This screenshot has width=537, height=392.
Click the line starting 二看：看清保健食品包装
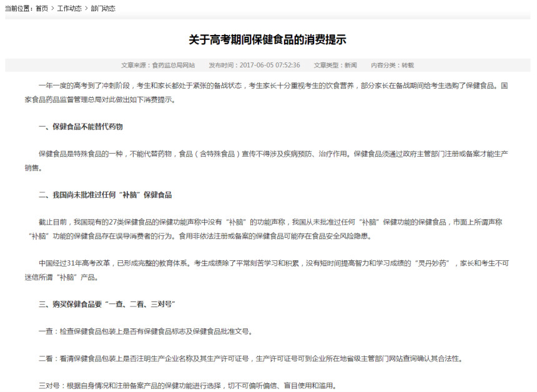point(251,359)
